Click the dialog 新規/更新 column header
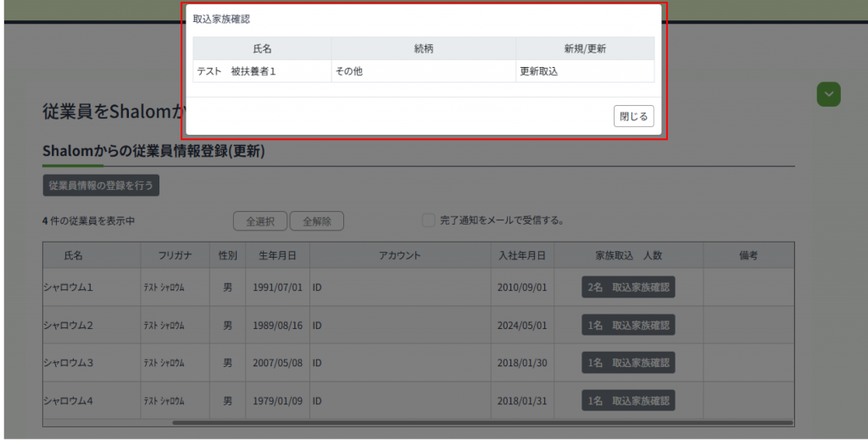Viewport: 868px width, 440px height. tap(585, 48)
